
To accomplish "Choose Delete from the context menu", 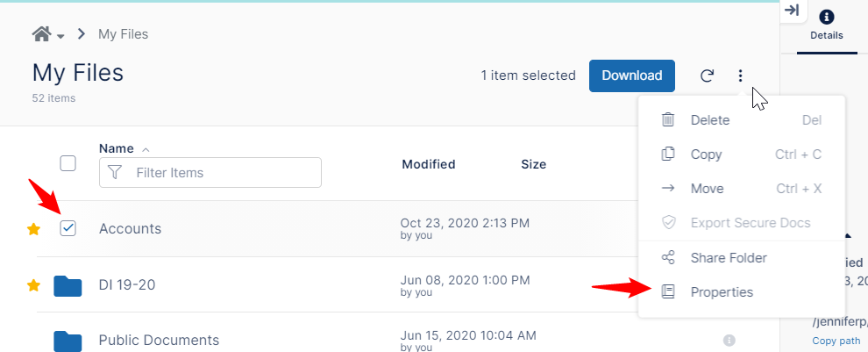I will [709, 120].
